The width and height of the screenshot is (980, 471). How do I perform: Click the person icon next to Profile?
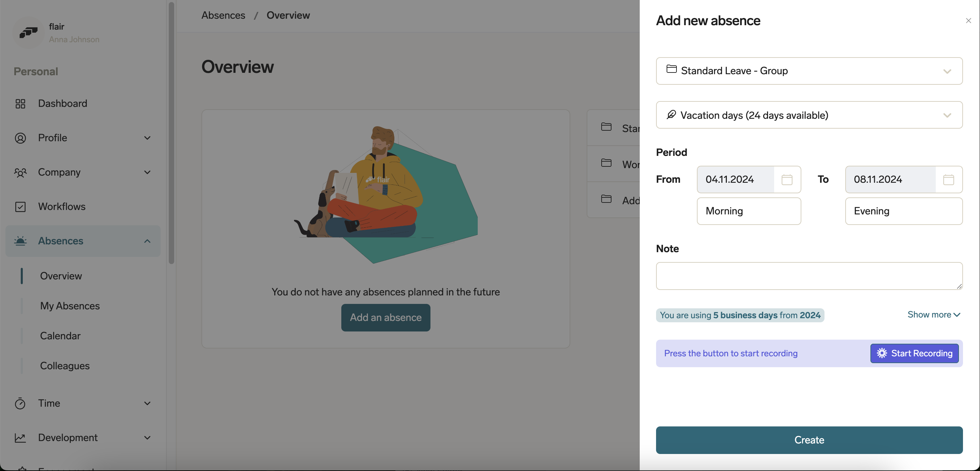(x=20, y=138)
